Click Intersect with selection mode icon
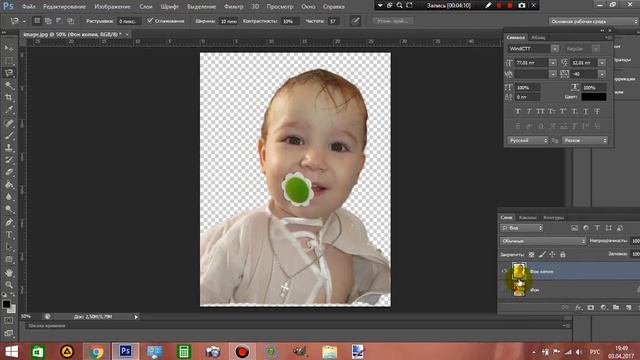 (71, 21)
